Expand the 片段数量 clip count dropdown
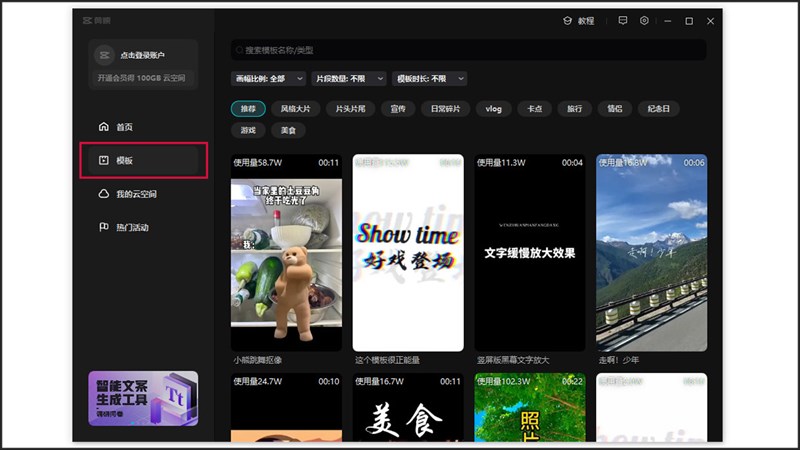 point(348,78)
